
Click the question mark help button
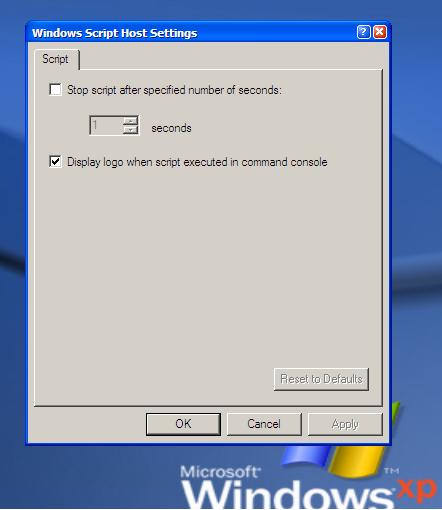pyautogui.click(x=363, y=32)
